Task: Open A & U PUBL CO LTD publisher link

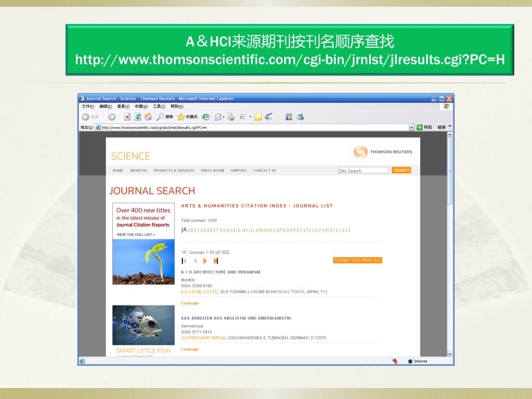Action: pos(199,292)
